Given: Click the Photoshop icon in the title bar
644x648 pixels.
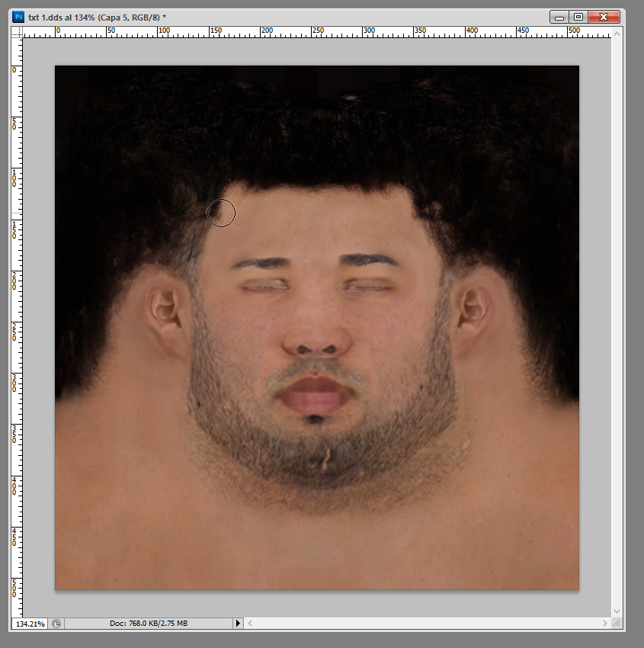Looking at the screenshot, I should point(18,18).
